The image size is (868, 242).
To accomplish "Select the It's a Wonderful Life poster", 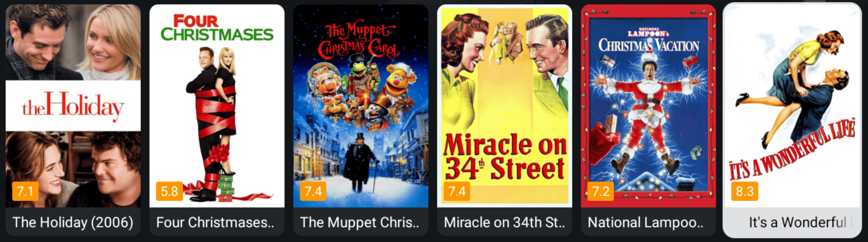I will click(792, 106).
